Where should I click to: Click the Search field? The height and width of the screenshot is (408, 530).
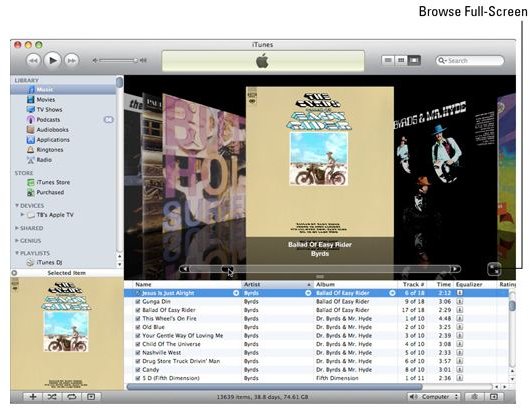[x=470, y=61]
